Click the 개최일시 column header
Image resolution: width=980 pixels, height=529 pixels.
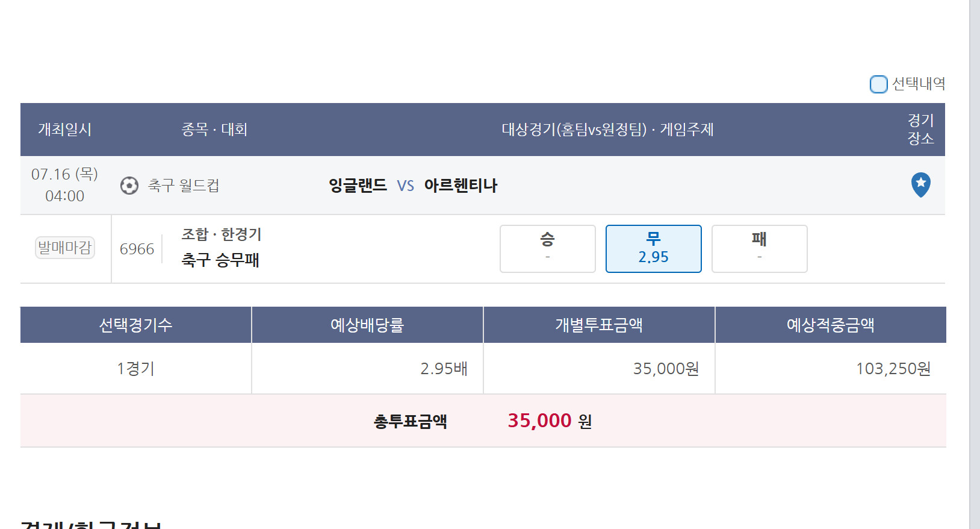[64, 130]
